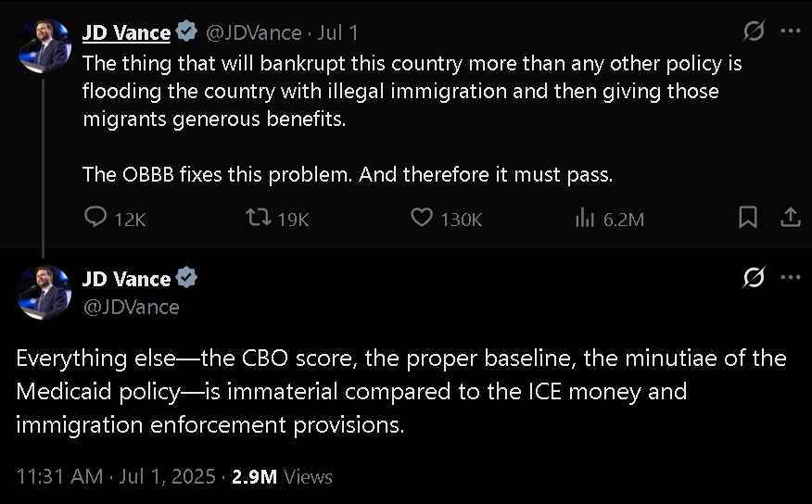Click the JD Vance name on first tweet
This screenshot has height=504, width=812.
point(126,32)
